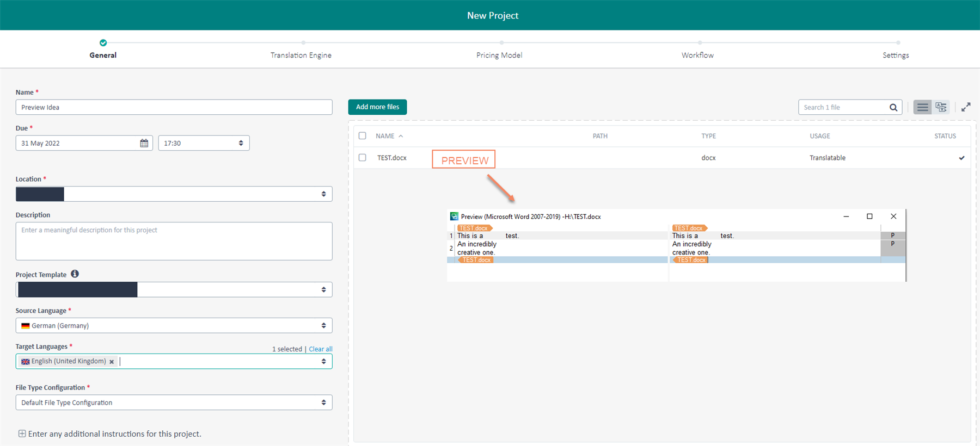This screenshot has width=980, height=446.
Task: Go to the Pricing Model step
Action: click(x=499, y=55)
